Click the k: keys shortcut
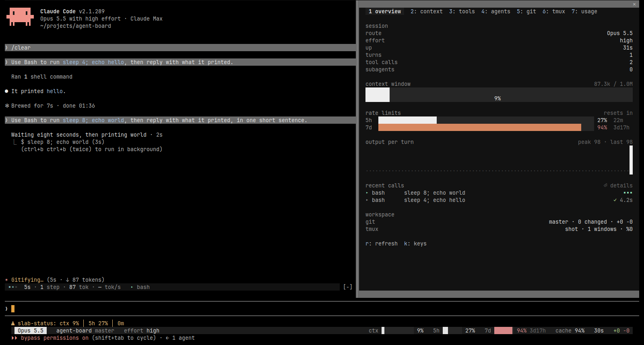Screen dimensions: 644x345 tap(415, 243)
